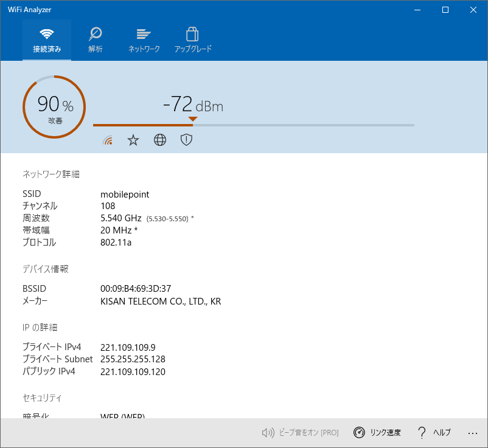488x448 pixels.
Task: Open the 接続済み (Connected) tab
Action: click(47, 40)
